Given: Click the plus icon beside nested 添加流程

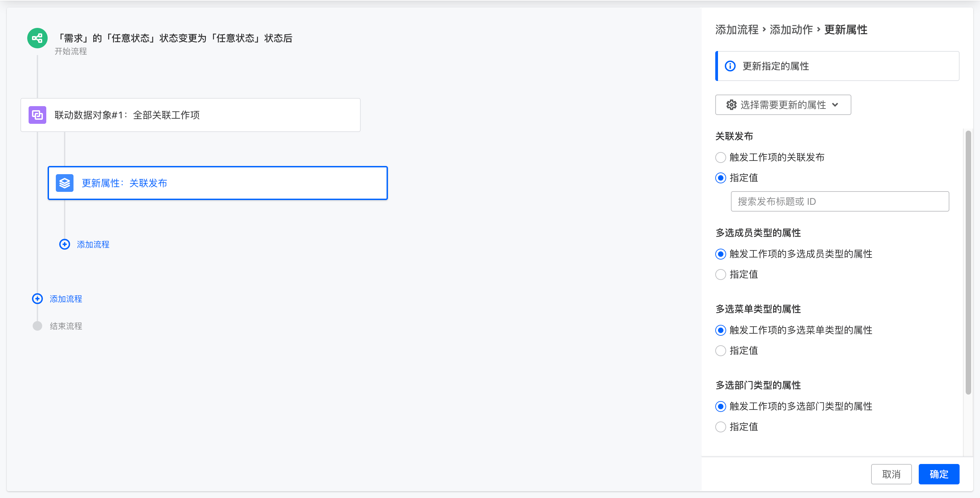Looking at the screenshot, I should pos(65,244).
